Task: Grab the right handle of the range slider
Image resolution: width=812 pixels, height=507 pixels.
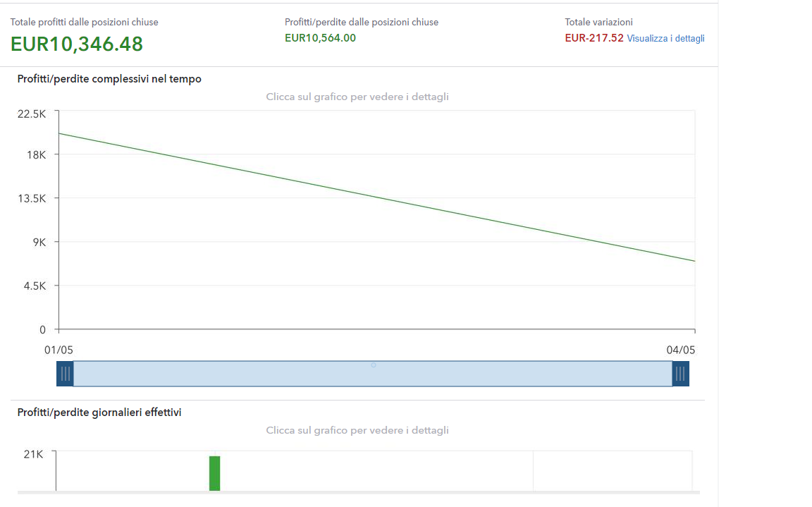Action: [x=680, y=374]
